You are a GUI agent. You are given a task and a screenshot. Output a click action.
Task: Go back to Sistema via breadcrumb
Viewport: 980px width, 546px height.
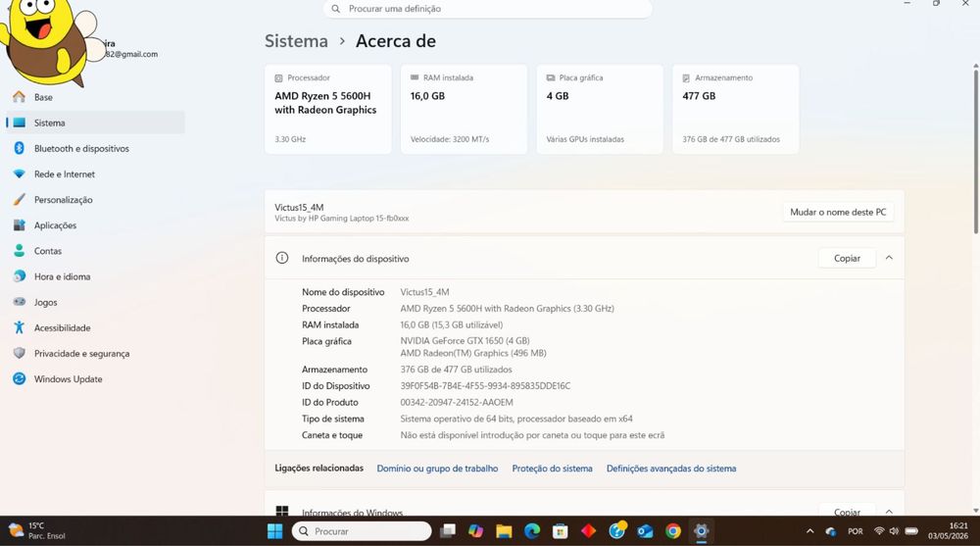point(296,41)
